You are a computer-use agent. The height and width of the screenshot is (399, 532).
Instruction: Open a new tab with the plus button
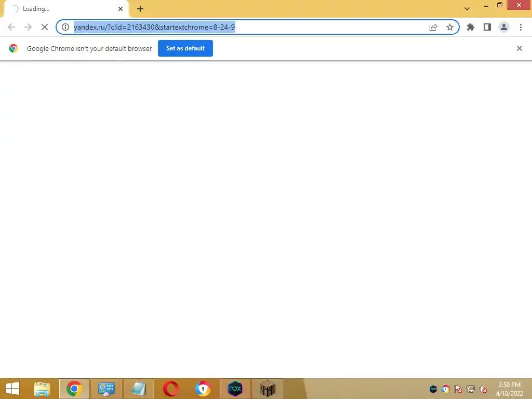140,9
